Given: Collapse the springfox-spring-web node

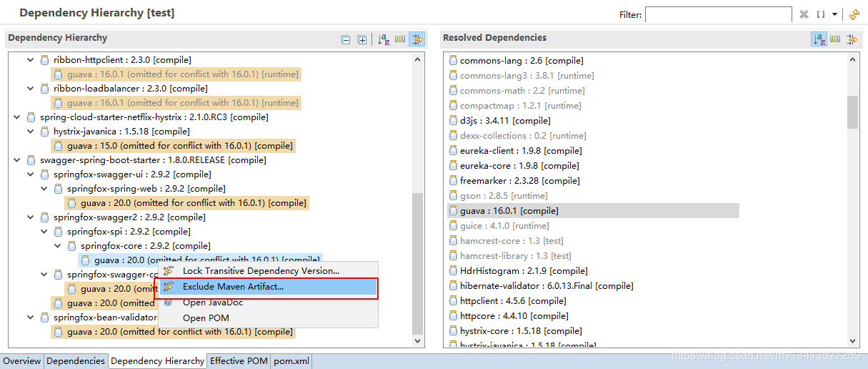Looking at the screenshot, I should pos(44,189).
